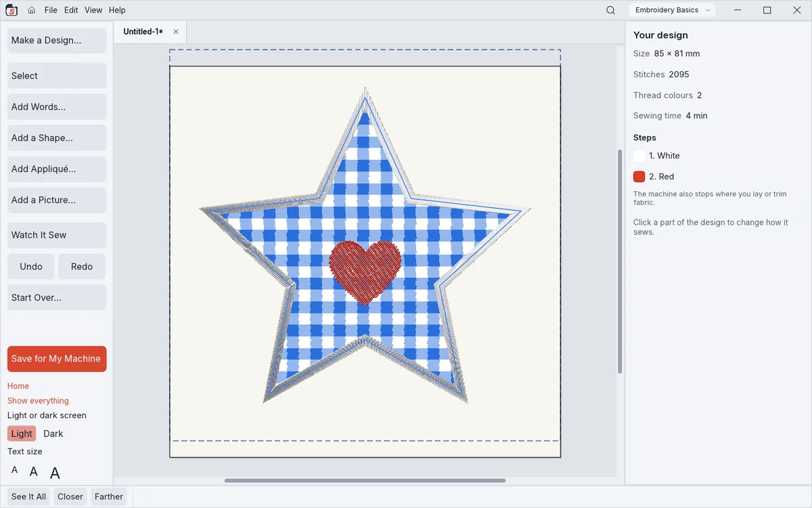812x508 pixels.
Task: Click Add a Shape button
Action: click(57, 138)
